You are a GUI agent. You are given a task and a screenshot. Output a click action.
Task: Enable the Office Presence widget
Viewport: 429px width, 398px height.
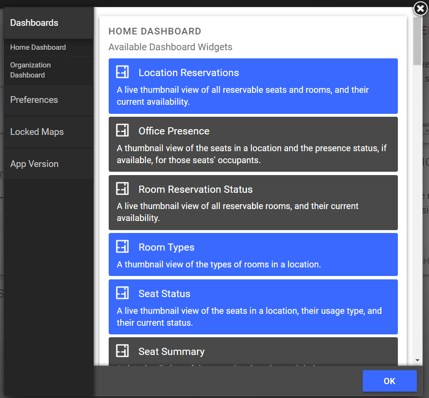point(253,144)
